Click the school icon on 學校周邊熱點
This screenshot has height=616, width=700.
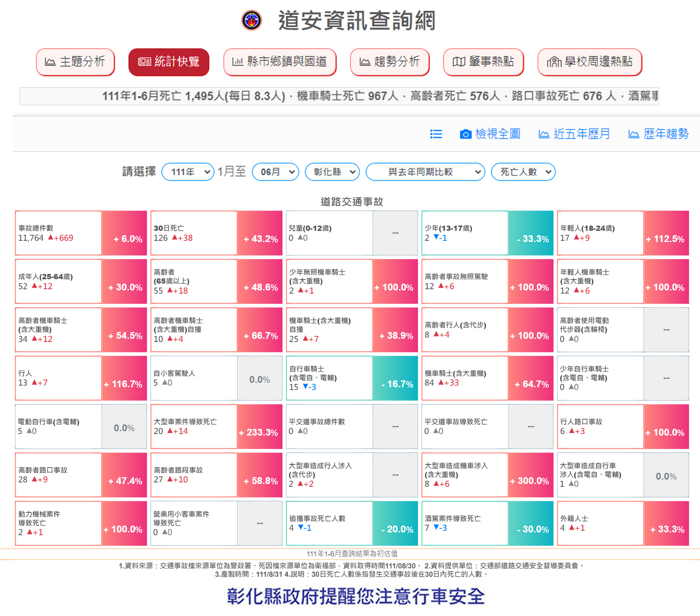[x=554, y=62]
